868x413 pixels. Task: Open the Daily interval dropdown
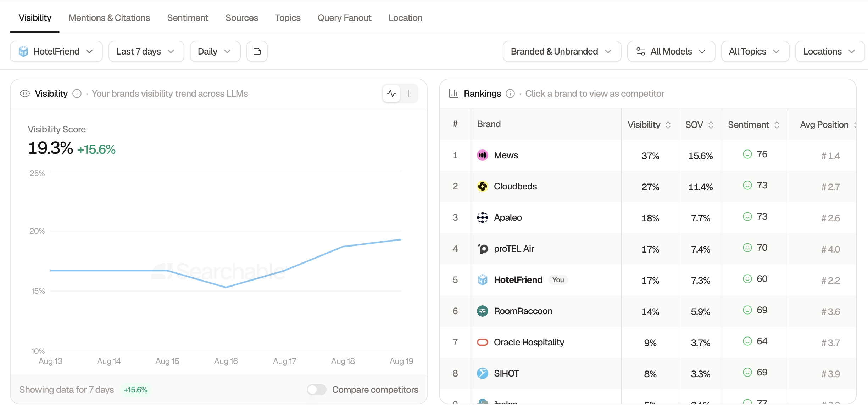pyautogui.click(x=215, y=51)
